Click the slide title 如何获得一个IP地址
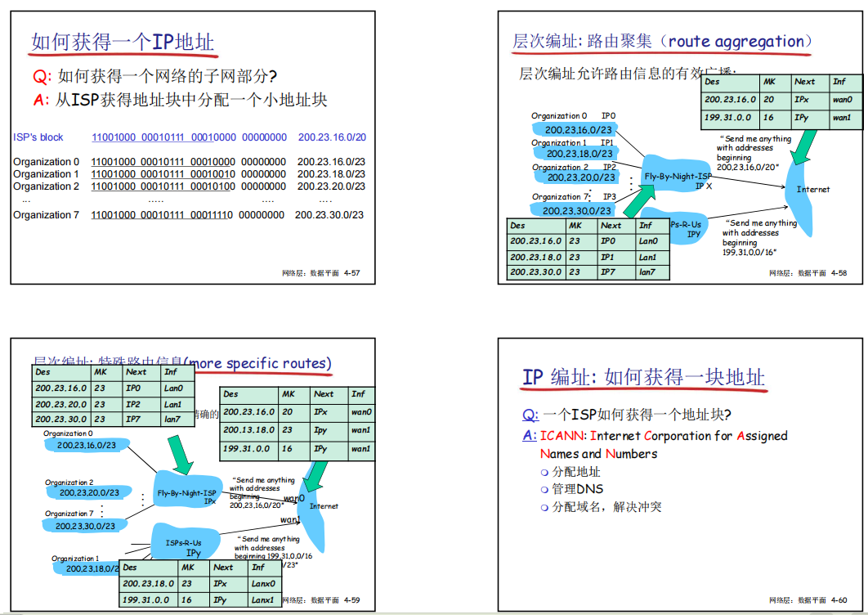868x615 pixels. (123, 42)
